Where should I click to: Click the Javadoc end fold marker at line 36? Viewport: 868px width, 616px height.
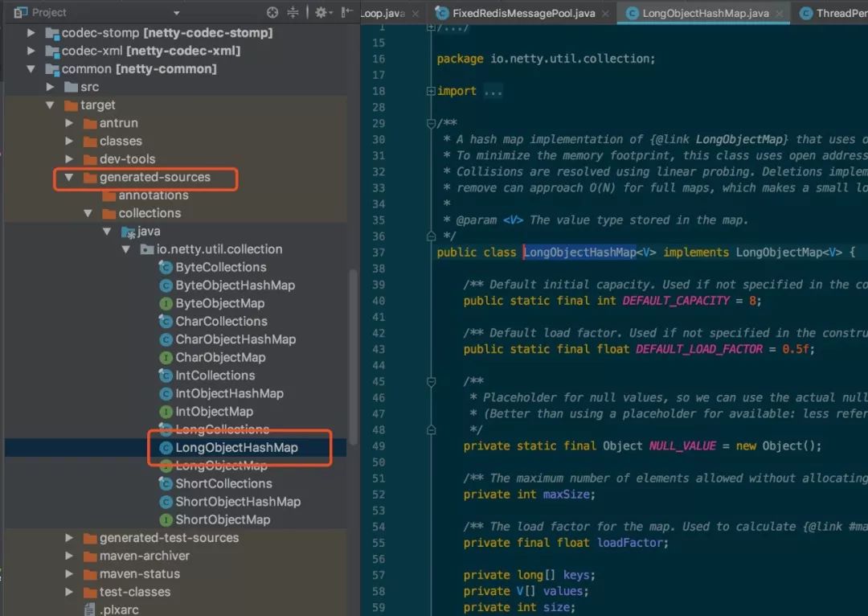[431, 236]
